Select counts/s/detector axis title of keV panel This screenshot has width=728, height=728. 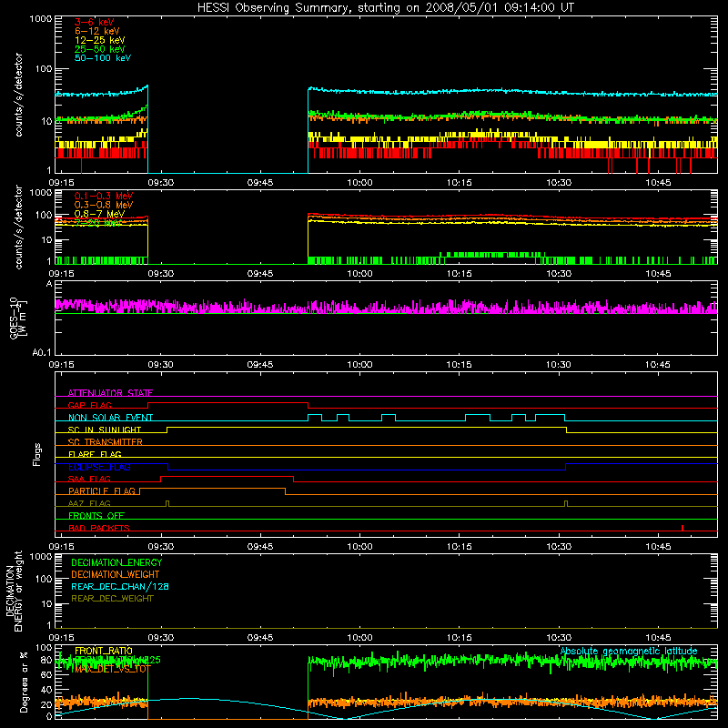(x=18, y=95)
